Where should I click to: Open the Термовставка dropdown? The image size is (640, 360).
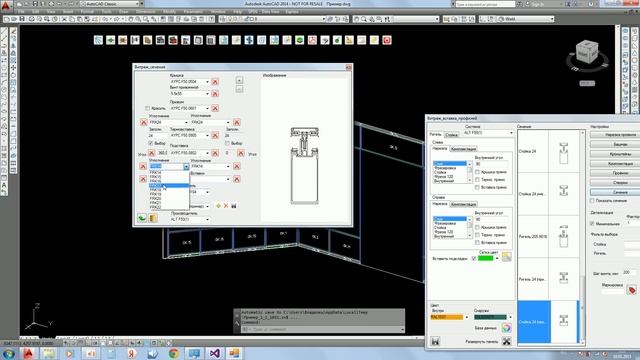pyautogui.click(x=207, y=135)
